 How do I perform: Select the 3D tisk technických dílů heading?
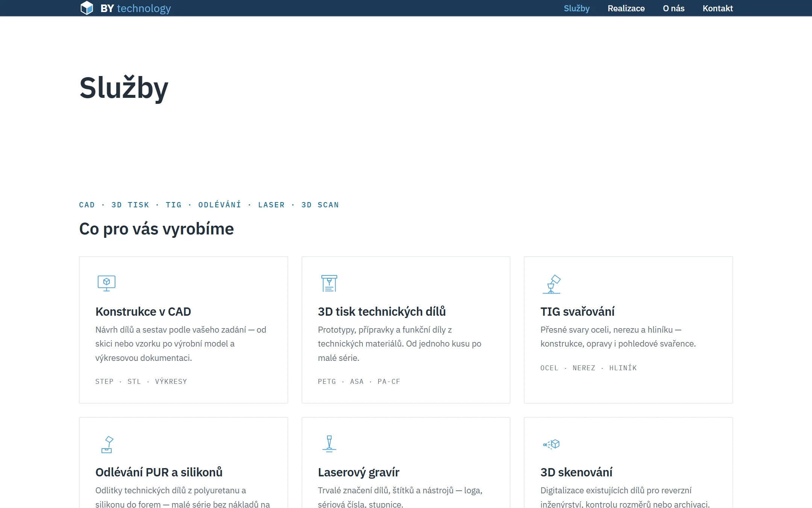point(382,312)
